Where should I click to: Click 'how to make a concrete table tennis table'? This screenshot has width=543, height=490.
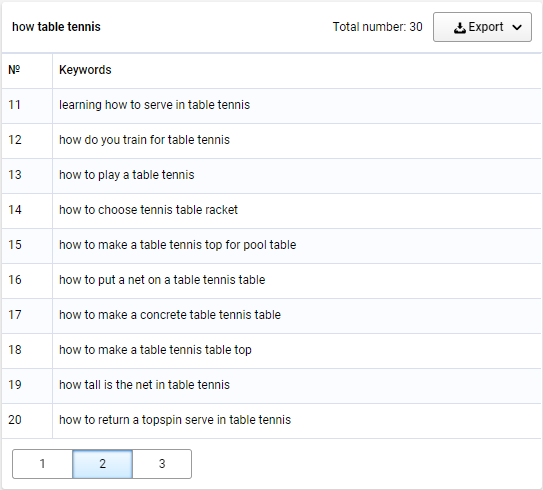point(170,315)
